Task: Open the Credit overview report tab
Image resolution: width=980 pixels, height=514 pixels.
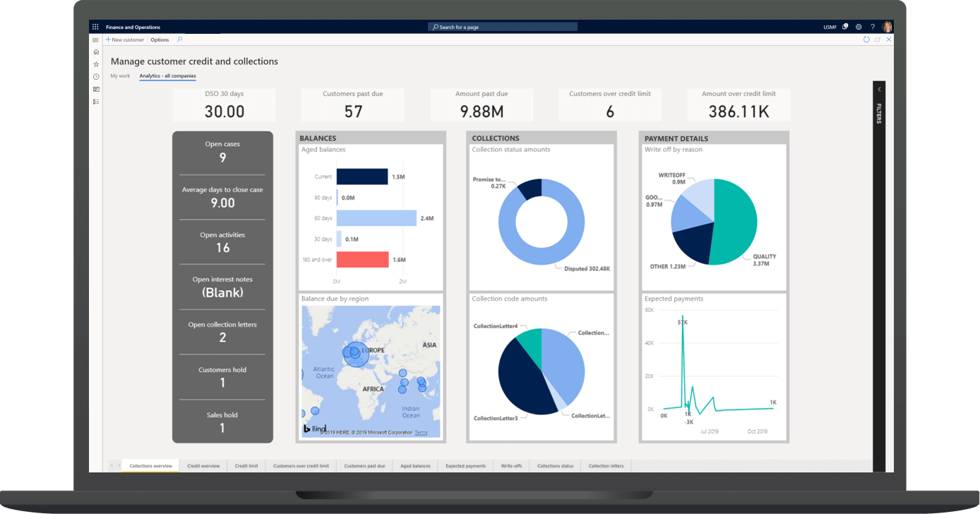Action: pos(203,466)
